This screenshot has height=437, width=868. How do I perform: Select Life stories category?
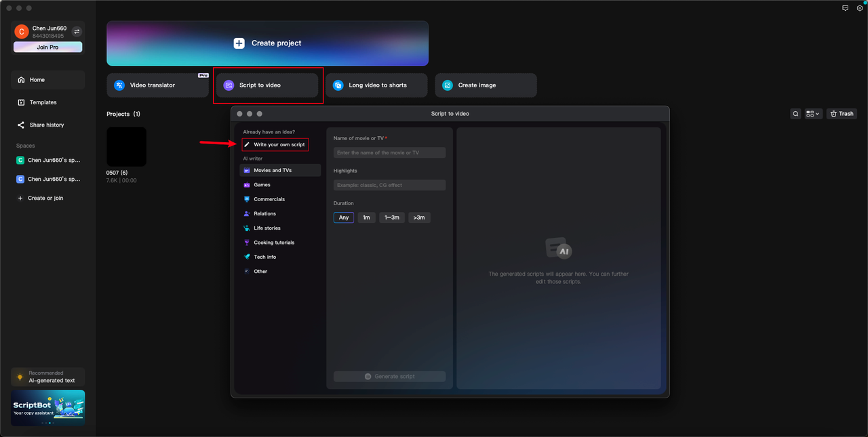click(x=280, y=228)
